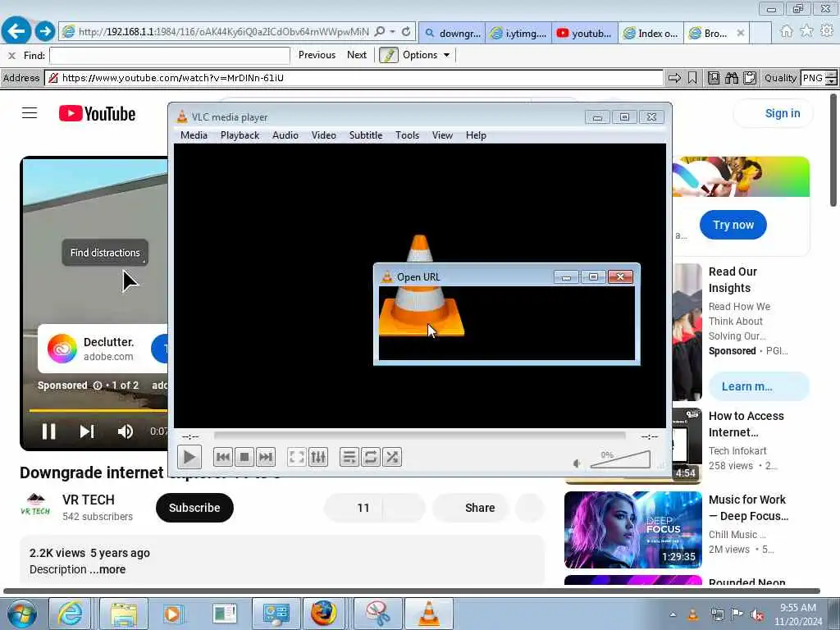This screenshot has height=630, width=840.
Task: Click the Find bar highlight icon
Action: coord(388,55)
